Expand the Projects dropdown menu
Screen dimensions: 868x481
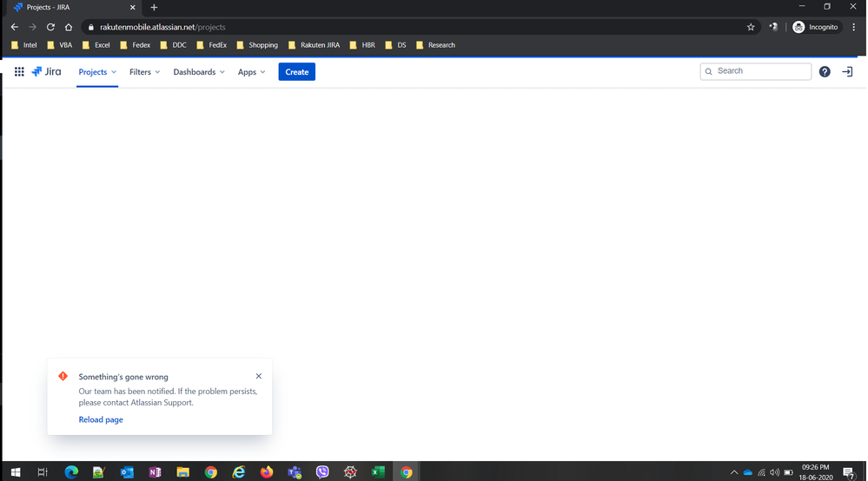[97, 72]
